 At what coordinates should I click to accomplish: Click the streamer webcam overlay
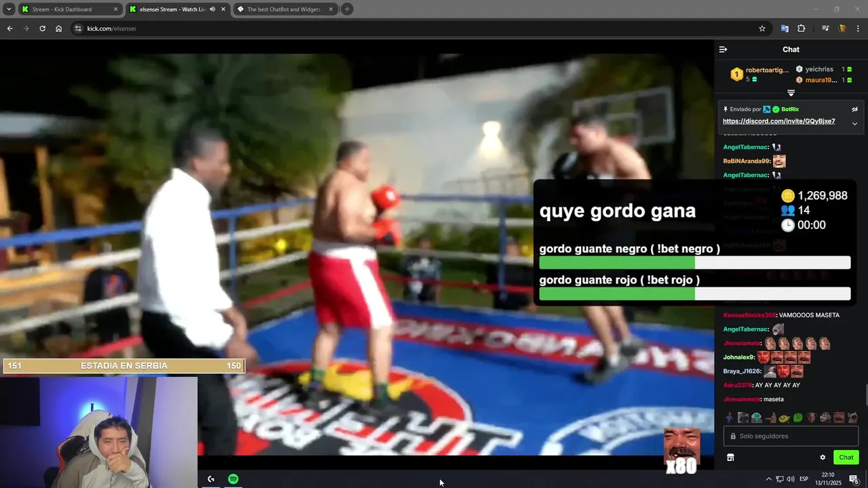coord(98,432)
